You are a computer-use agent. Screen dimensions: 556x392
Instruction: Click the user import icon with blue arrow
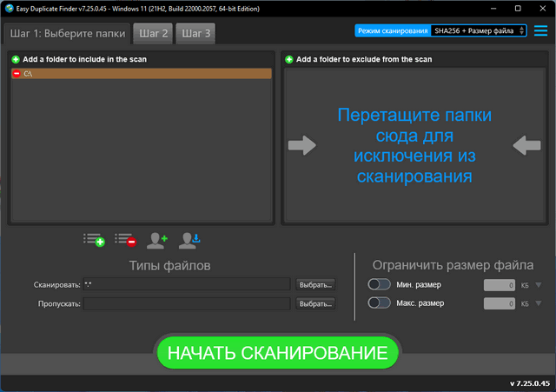pyautogui.click(x=189, y=240)
